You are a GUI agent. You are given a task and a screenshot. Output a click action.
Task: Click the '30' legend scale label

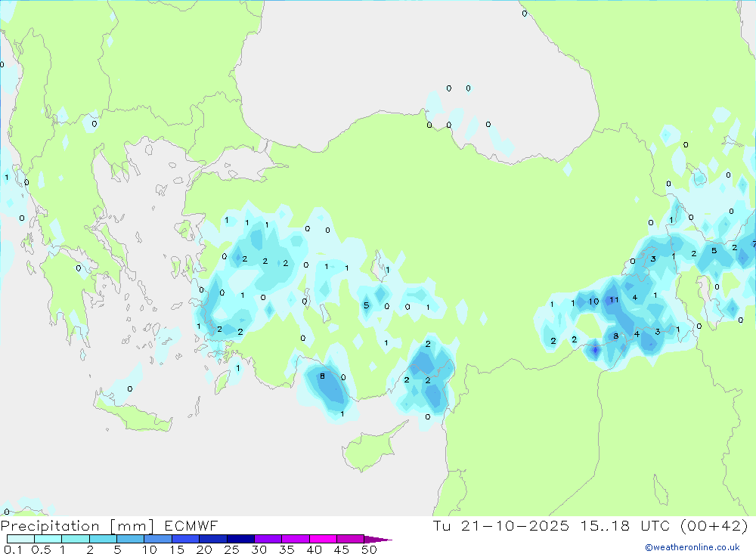pos(259,549)
